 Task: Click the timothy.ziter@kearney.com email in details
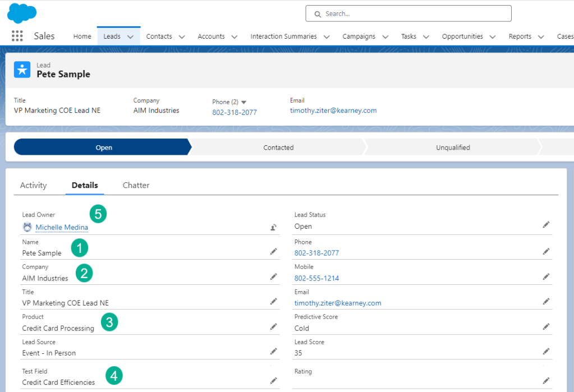tap(337, 303)
